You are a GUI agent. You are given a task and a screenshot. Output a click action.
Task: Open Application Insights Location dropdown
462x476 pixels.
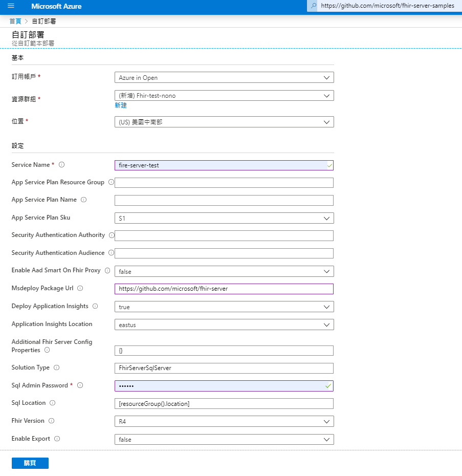[x=224, y=325]
